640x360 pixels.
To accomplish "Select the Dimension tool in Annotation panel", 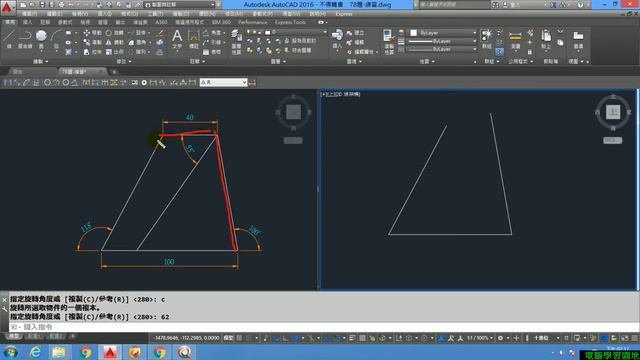I will coord(193,39).
